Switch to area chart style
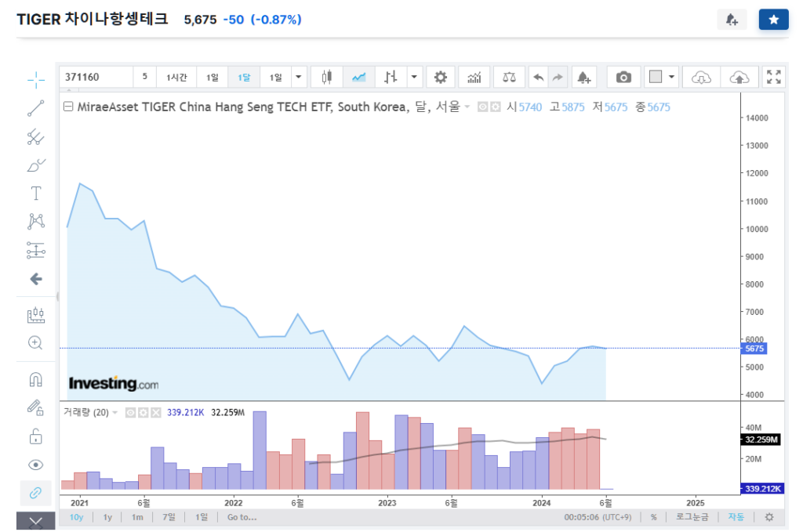Viewport: 803px width, 532px height. (358, 78)
